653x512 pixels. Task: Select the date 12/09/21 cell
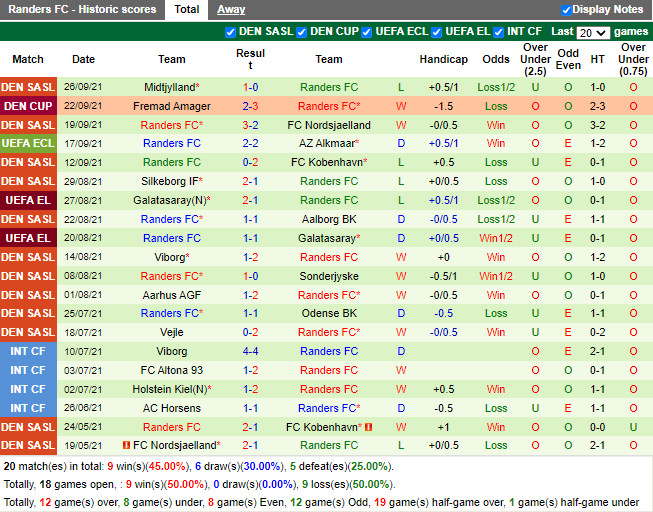(x=83, y=162)
